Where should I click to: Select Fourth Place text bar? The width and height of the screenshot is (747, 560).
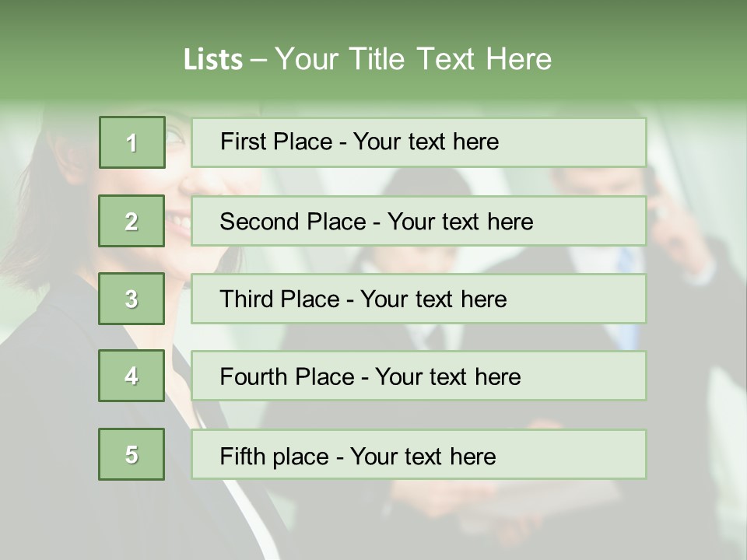pyautogui.click(x=419, y=376)
